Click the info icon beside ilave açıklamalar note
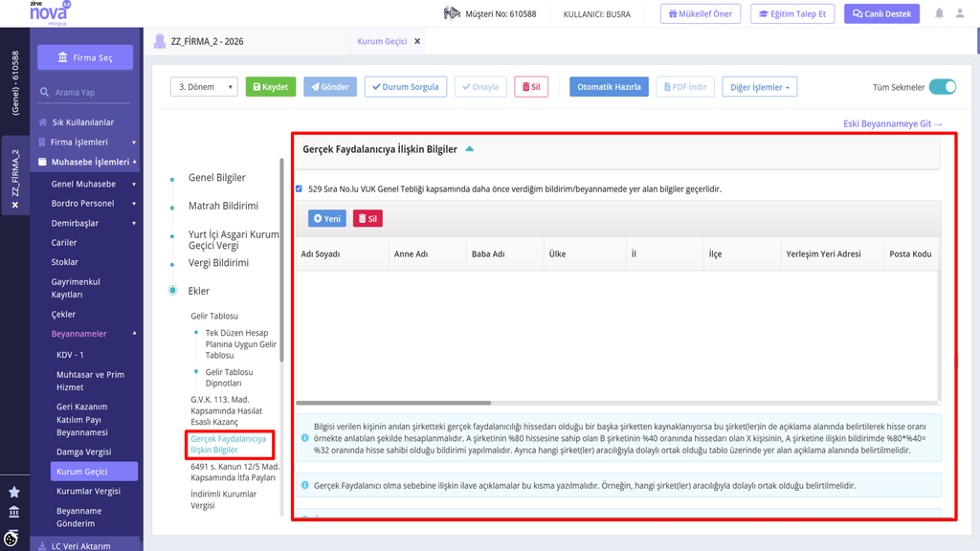The height and width of the screenshot is (551, 980). point(305,485)
